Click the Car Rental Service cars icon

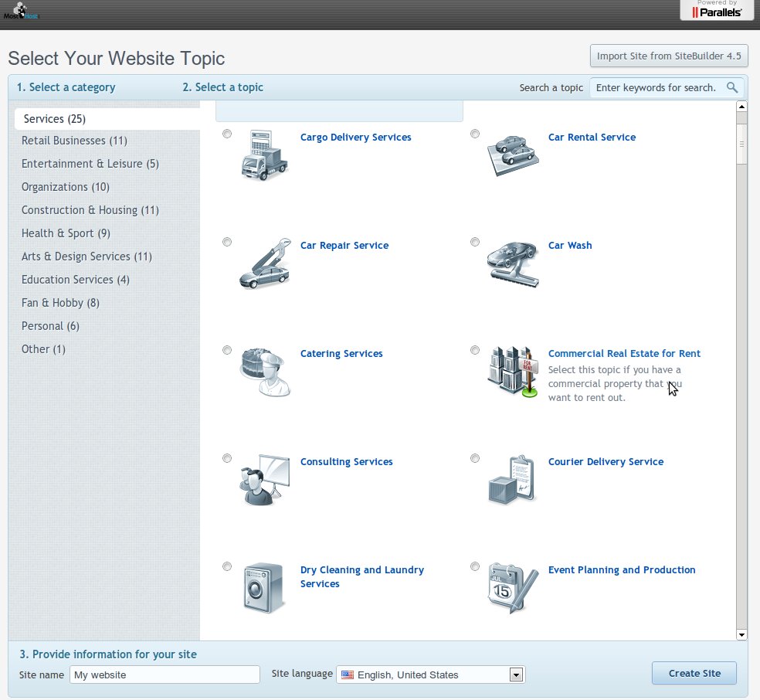pos(512,155)
